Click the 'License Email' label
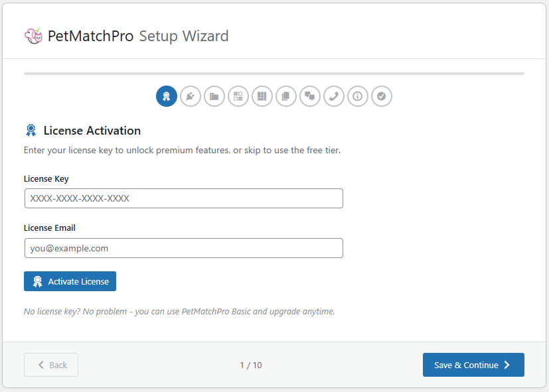The height and width of the screenshot is (392, 549). pyautogui.click(x=49, y=228)
